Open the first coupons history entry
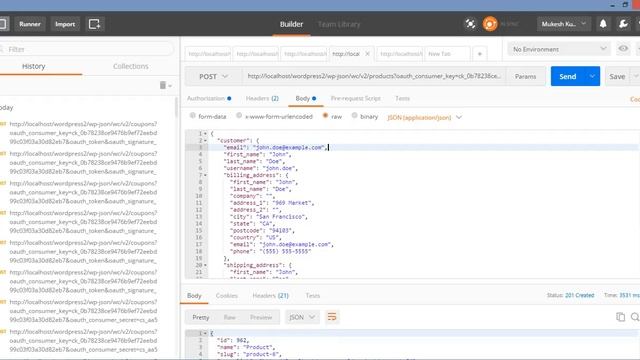This screenshot has width=640, height=360. tap(83, 133)
